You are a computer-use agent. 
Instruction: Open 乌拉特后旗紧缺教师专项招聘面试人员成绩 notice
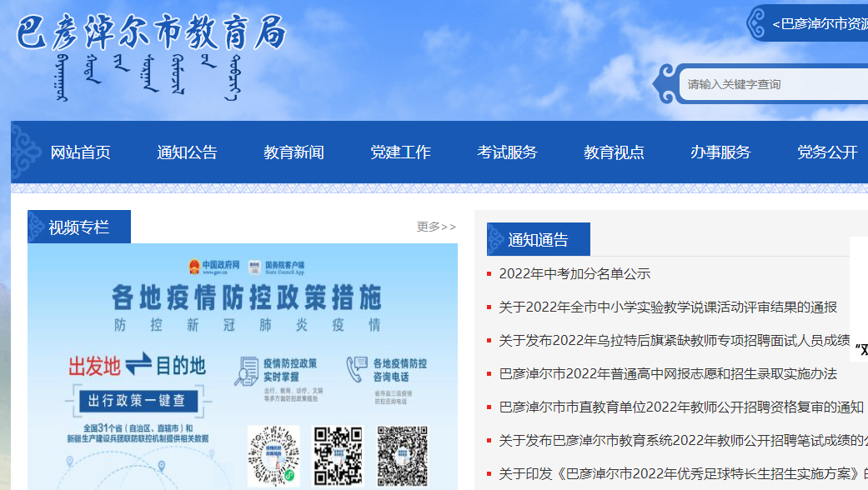click(x=675, y=340)
